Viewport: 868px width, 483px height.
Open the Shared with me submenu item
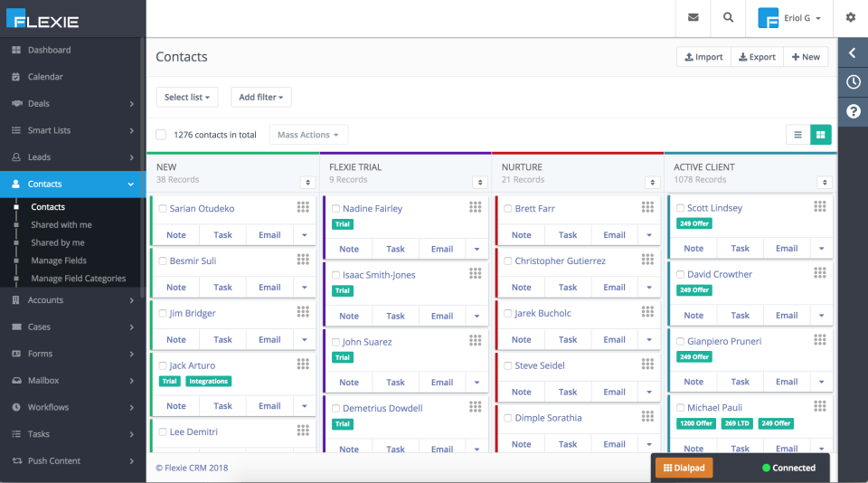(61, 225)
